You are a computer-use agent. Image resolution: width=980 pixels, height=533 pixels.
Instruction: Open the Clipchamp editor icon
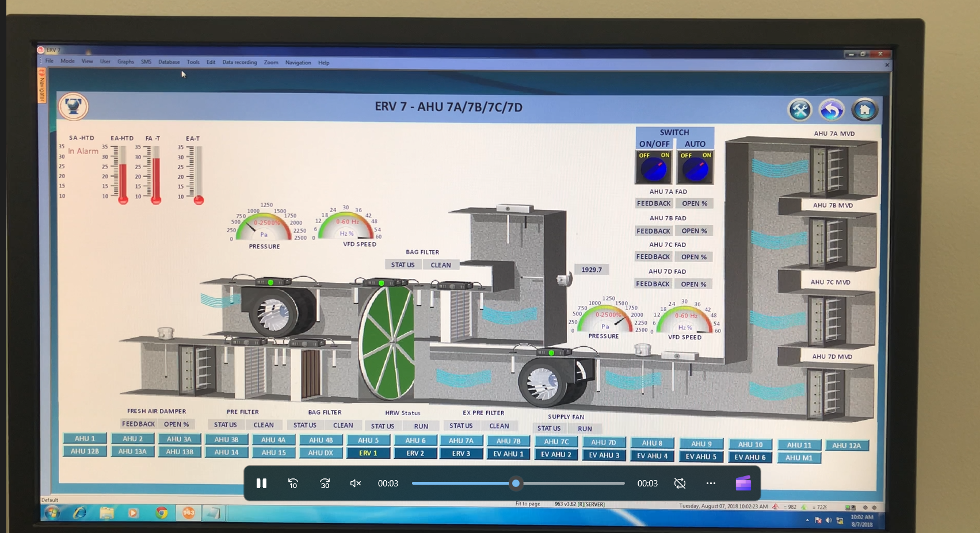(743, 484)
